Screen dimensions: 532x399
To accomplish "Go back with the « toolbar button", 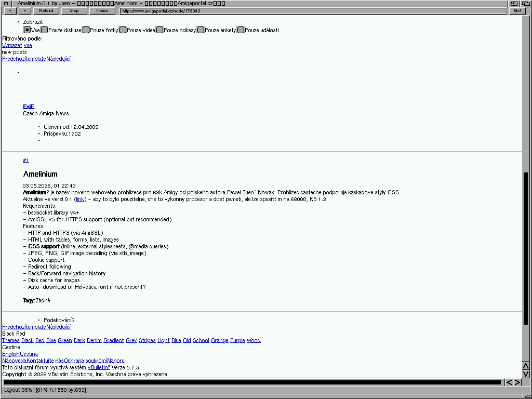I will click(10, 11).
